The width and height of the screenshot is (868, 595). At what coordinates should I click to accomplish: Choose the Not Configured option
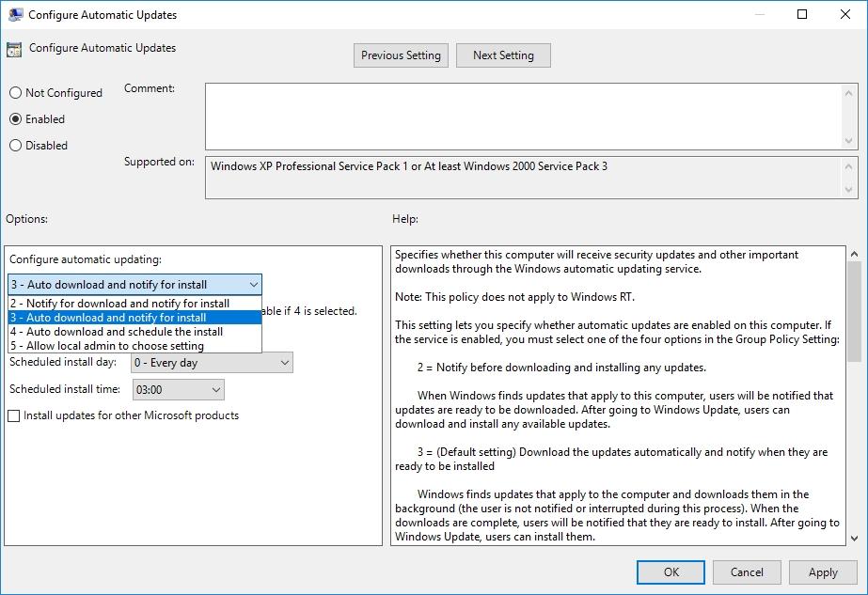click(14, 92)
